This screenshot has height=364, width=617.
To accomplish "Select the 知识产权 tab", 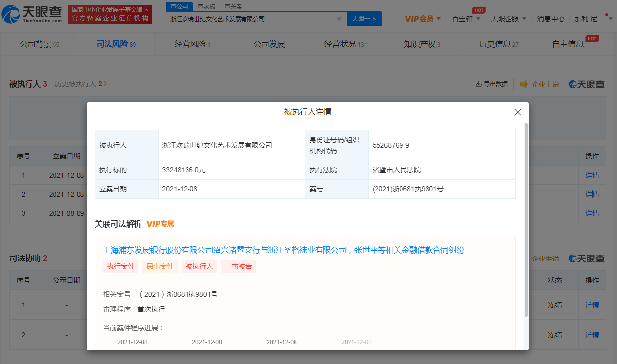I will coord(422,44).
